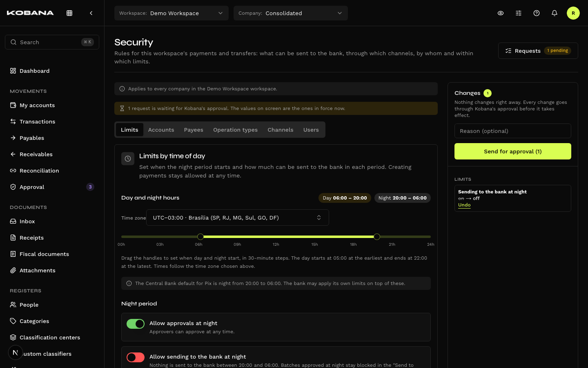Screen dimensions: 588x368
Task: Open Classification centers
Action: 52,337
